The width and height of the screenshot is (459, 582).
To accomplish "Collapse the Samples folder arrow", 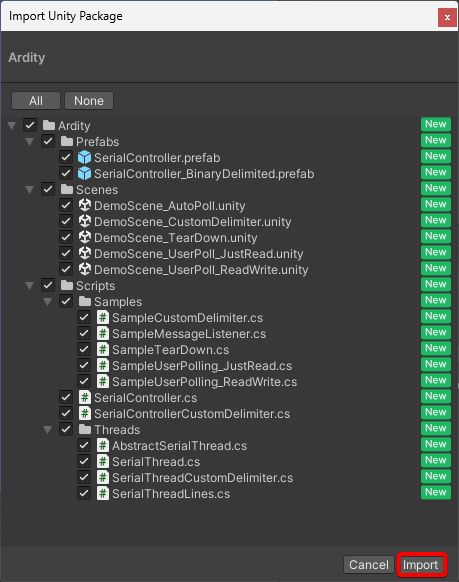I will pos(47,301).
